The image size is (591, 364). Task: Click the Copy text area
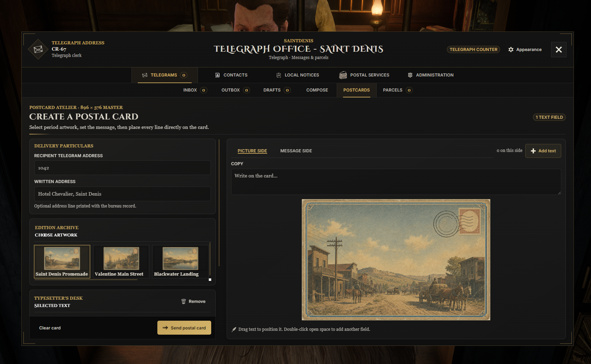coord(396,182)
